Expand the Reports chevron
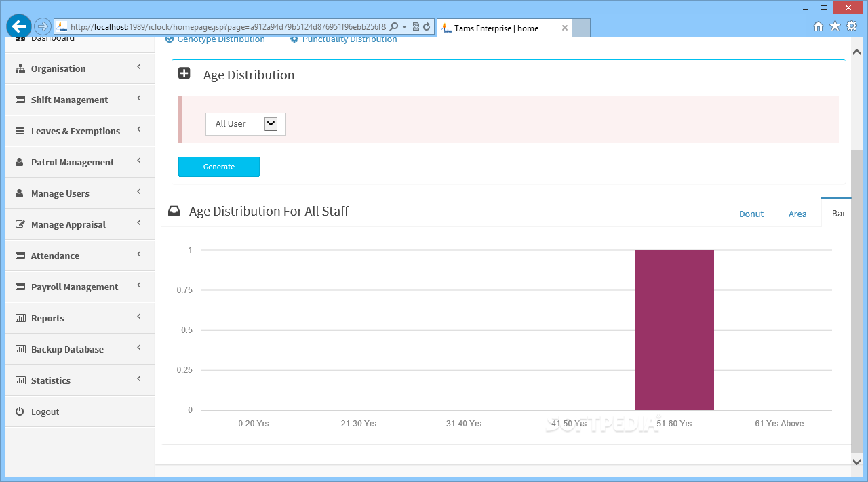 pyautogui.click(x=139, y=317)
